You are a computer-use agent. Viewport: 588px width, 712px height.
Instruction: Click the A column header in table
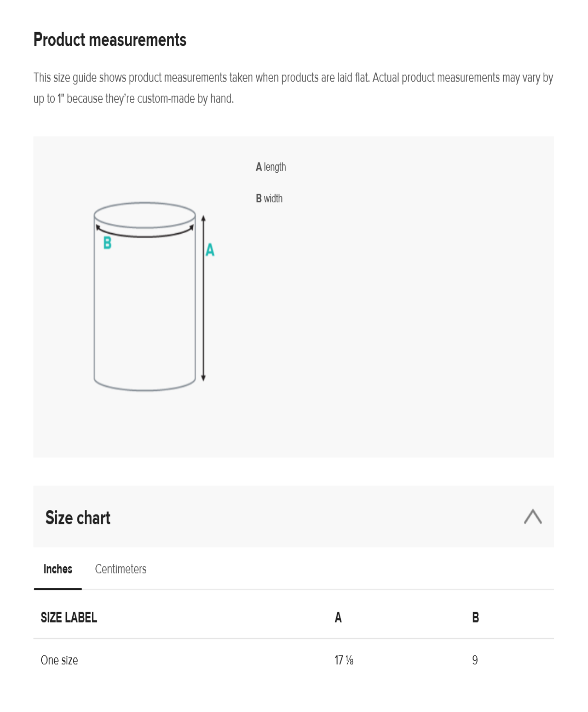coord(338,618)
